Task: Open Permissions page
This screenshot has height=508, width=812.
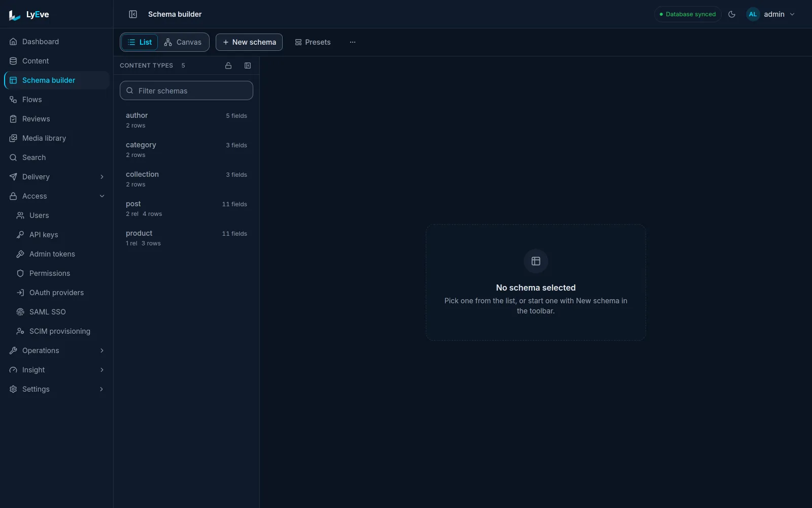Action: (x=60, y=273)
